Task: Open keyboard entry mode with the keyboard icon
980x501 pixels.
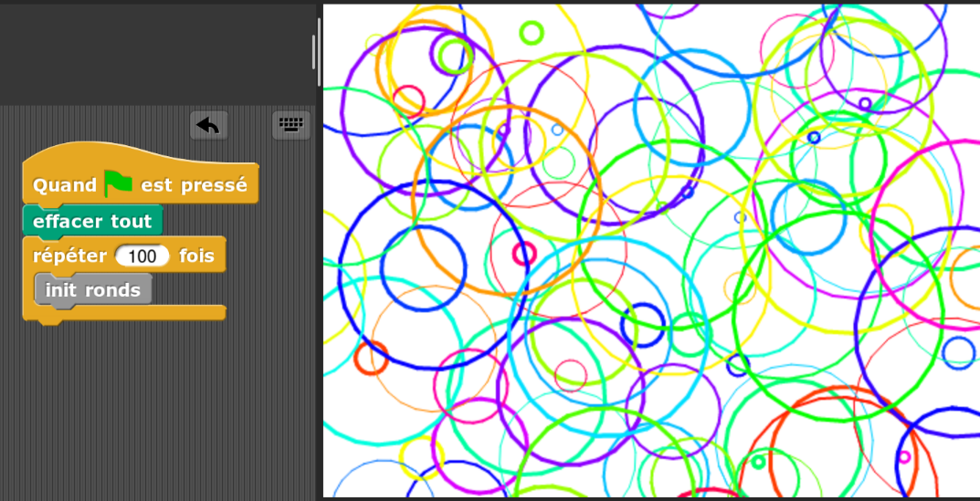Action: tap(291, 125)
